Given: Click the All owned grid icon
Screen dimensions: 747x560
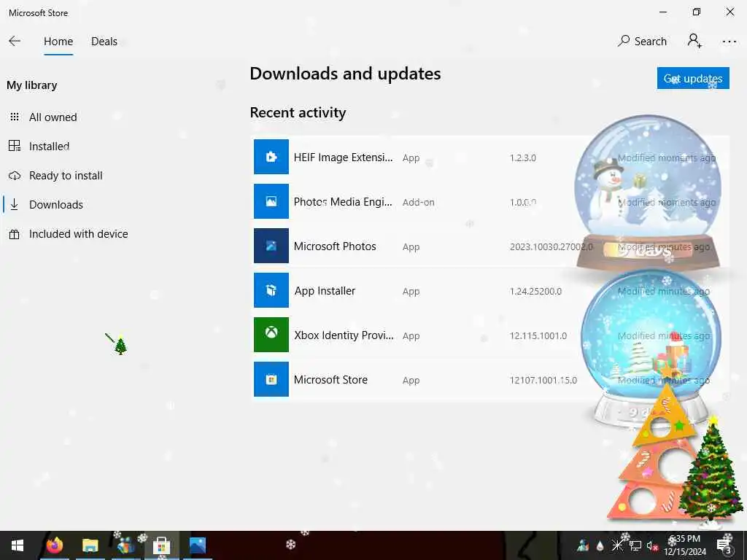Looking at the screenshot, I should pyautogui.click(x=15, y=117).
